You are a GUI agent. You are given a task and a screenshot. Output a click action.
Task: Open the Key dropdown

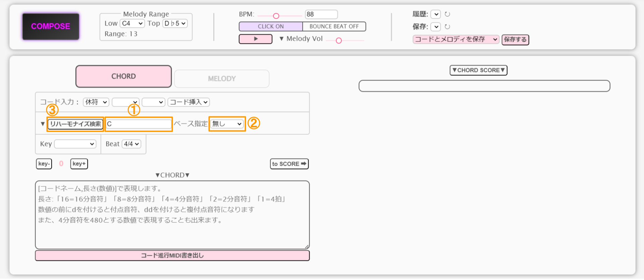[75, 144]
